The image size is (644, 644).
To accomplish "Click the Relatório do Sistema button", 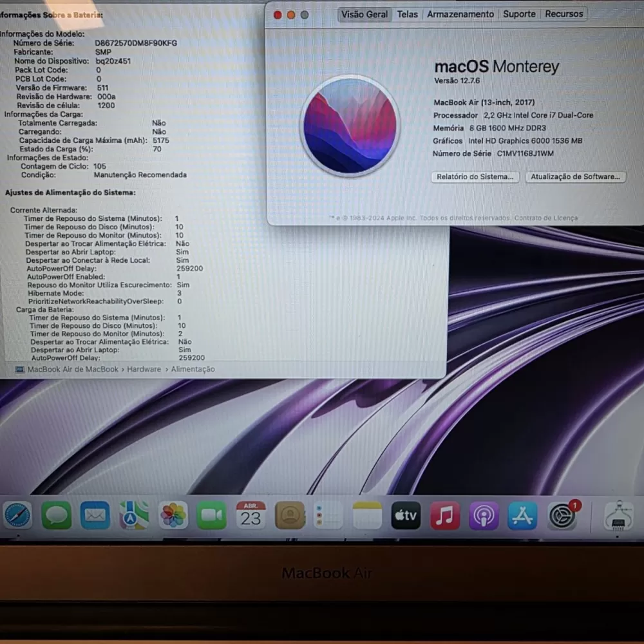I will tap(475, 177).
